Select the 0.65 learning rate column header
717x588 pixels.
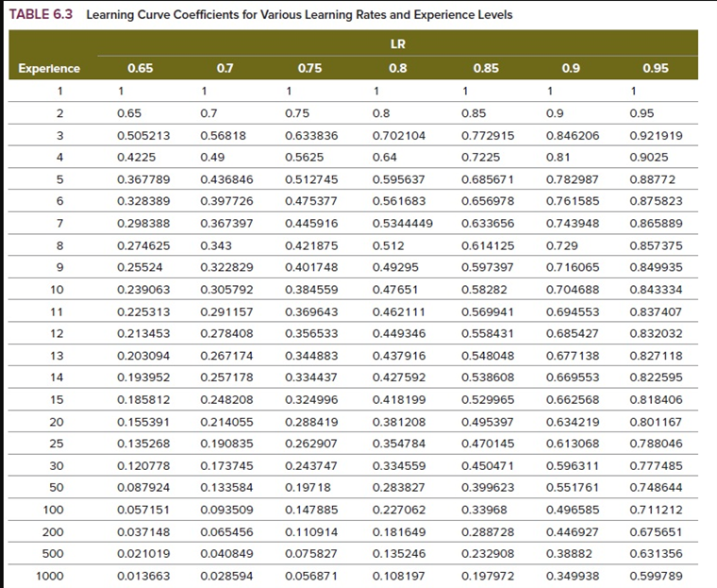[x=141, y=68]
